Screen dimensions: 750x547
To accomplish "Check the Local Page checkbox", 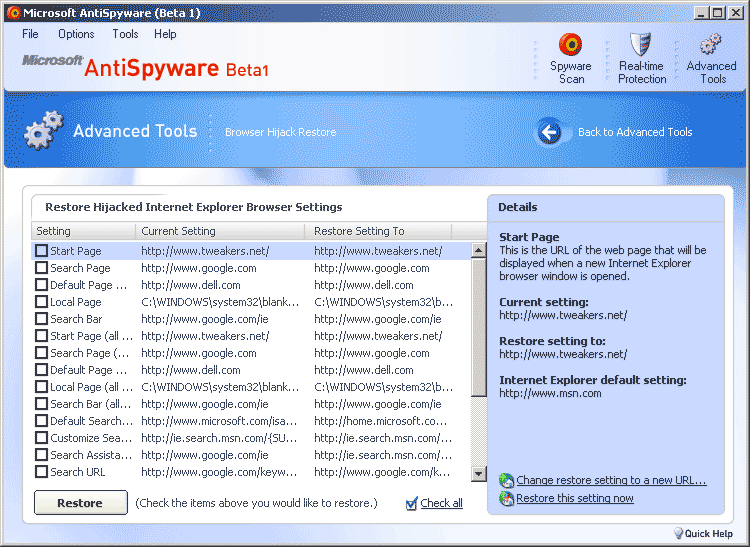I will coord(42,302).
